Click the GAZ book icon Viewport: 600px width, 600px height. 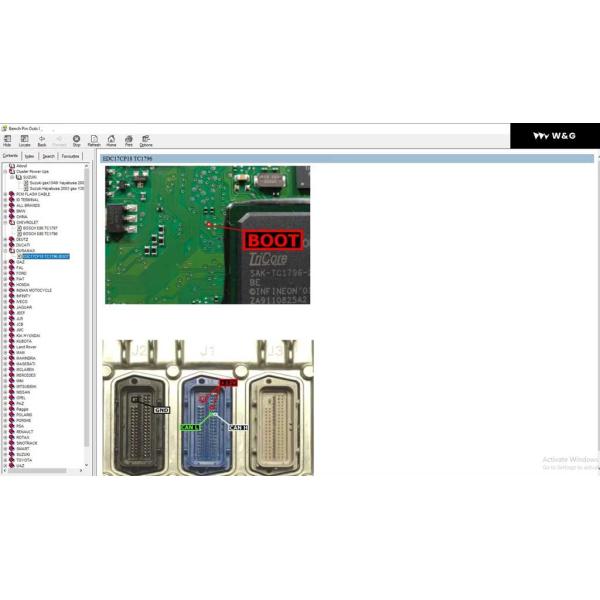click(12, 262)
